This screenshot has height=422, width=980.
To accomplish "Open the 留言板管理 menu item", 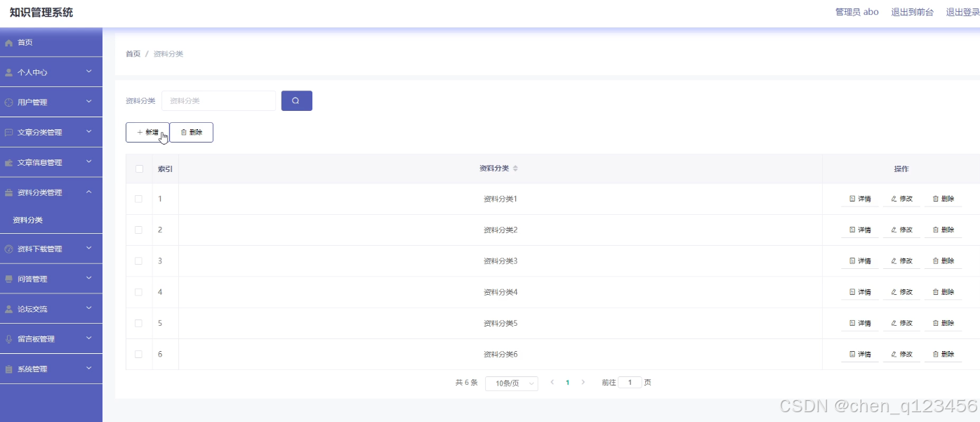I will coord(51,339).
